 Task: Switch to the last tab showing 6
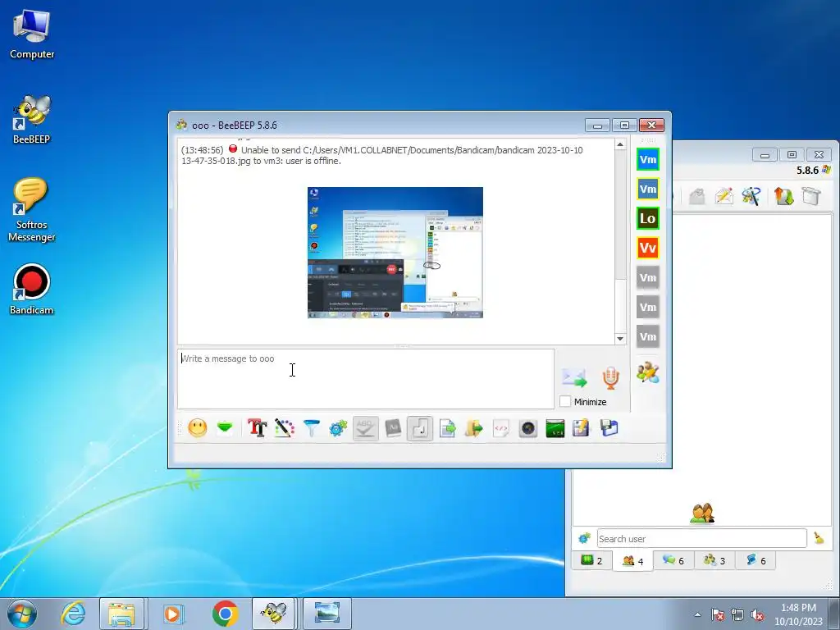click(756, 561)
